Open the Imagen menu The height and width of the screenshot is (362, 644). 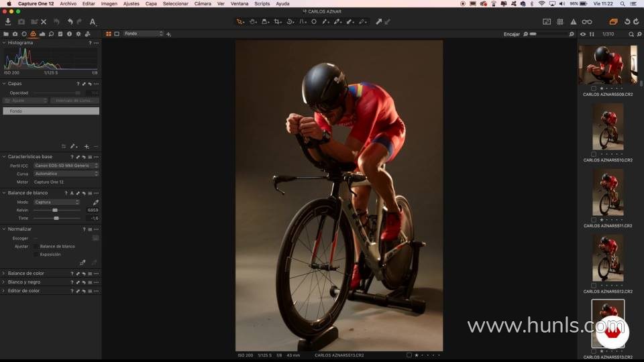coord(109,4)
